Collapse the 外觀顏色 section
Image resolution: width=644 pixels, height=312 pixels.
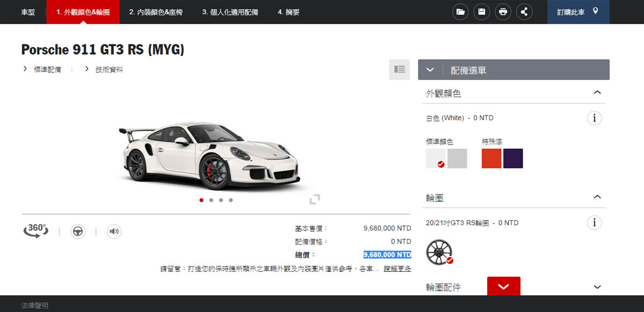click(x=597, y=92)
